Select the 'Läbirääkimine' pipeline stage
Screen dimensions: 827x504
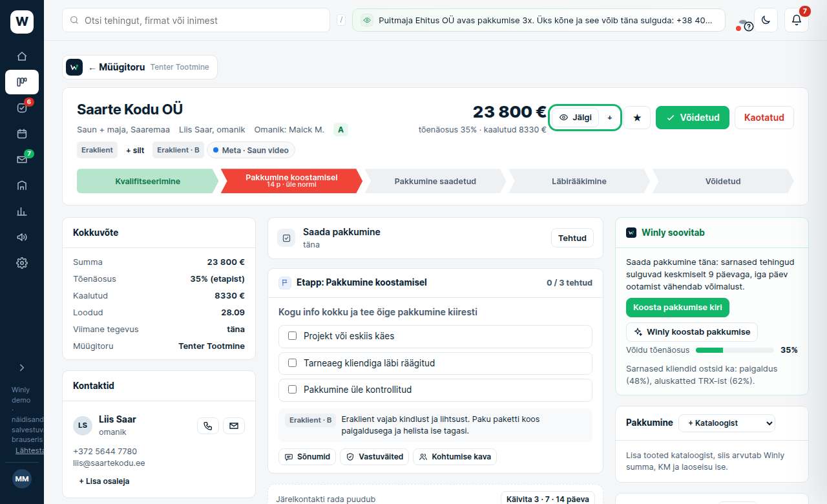pos(580,182)
